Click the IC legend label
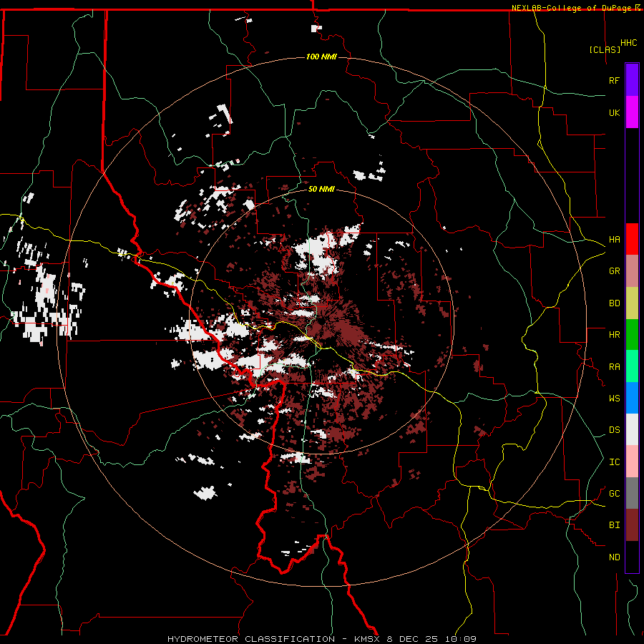The image size is (644, 644). [614, 462]
